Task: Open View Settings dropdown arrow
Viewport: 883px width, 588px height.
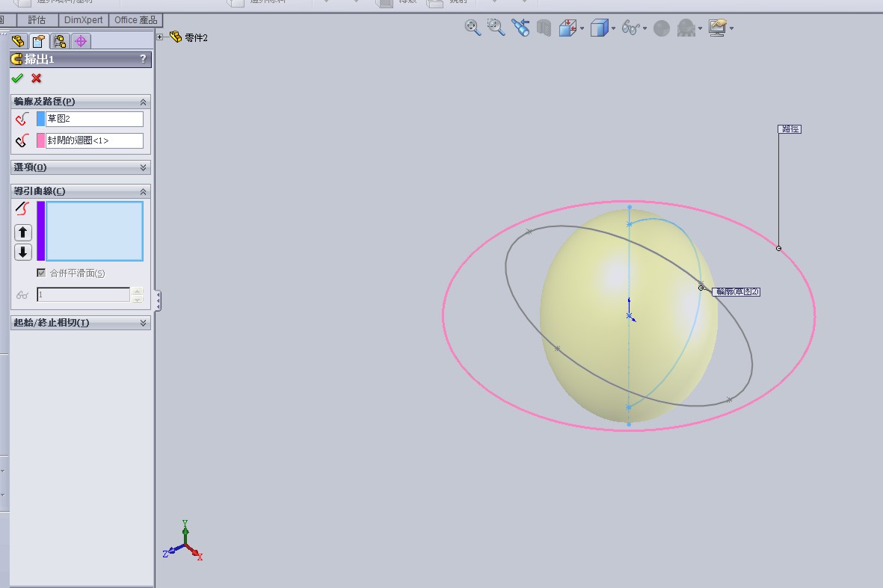Action: 731,28
